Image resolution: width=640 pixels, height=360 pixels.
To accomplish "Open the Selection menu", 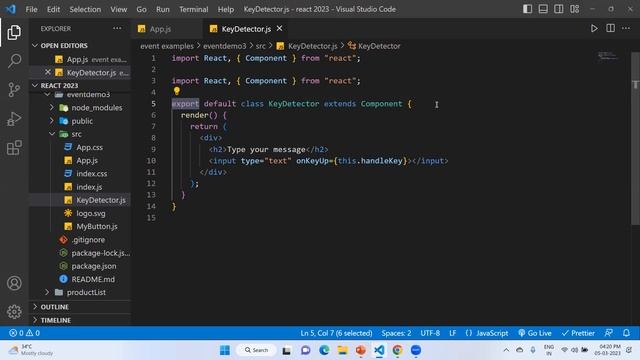I will click(85, 9).
